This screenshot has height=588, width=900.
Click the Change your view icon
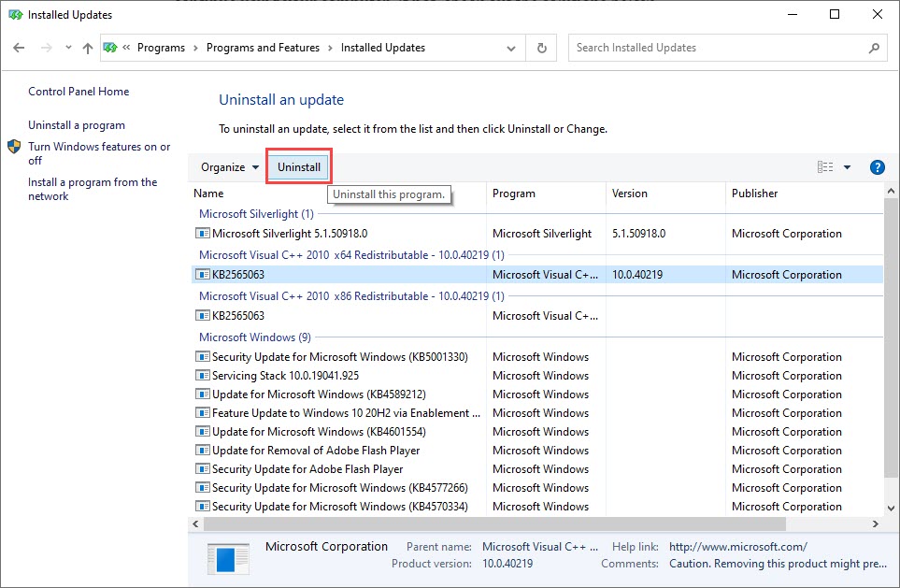[x=825, y=167]
